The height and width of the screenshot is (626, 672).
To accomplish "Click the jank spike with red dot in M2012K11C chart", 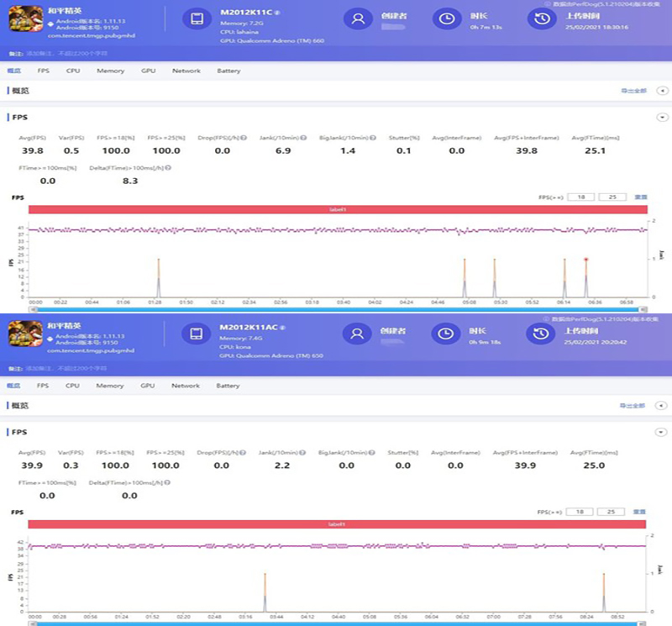I will pyautogui.click(x=585, y=278).
